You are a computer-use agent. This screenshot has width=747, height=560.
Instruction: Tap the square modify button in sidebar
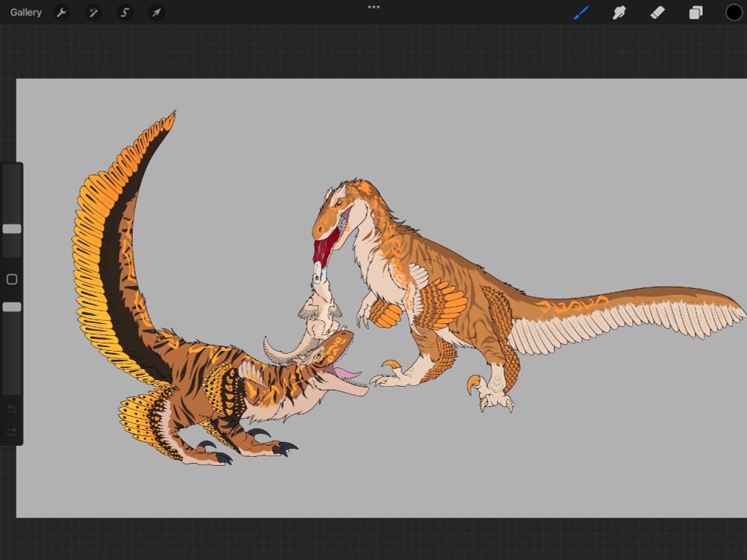(12, 279)
